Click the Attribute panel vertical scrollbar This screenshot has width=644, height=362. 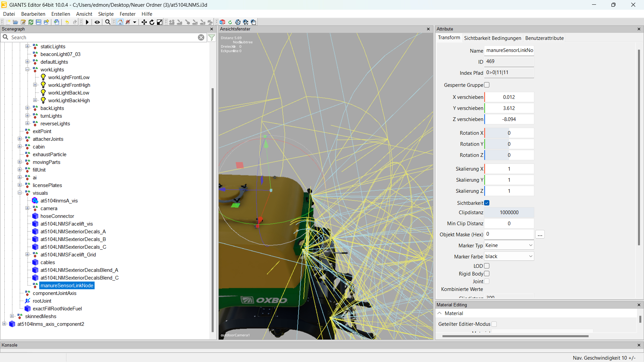(x=639, y=147)
